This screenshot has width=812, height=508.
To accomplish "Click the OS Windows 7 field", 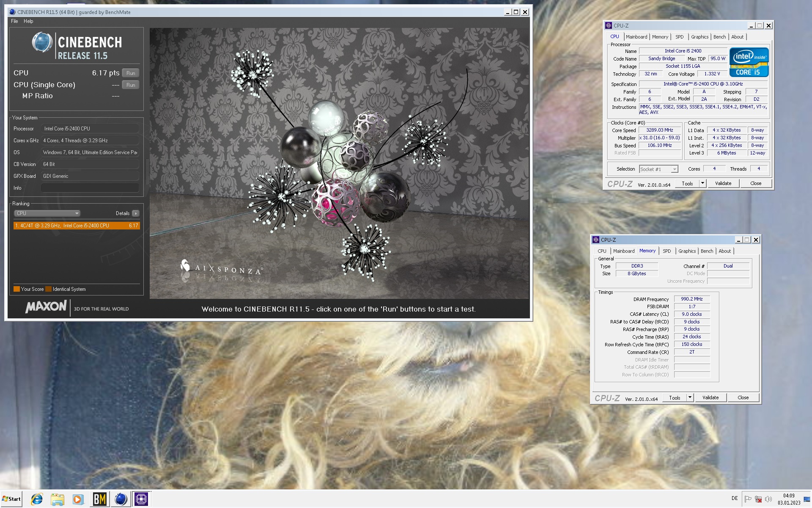I will click(x=90, y=152).
